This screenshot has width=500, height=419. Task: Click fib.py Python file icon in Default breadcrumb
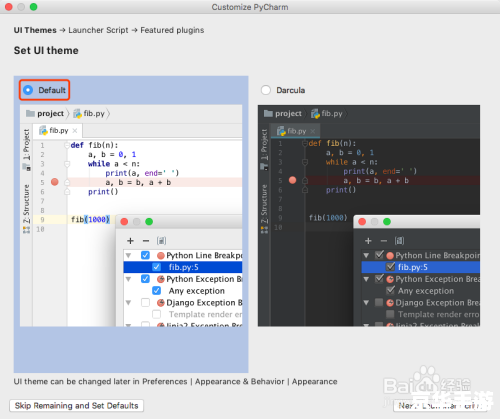pyautogui.click(x=77, y=114)
